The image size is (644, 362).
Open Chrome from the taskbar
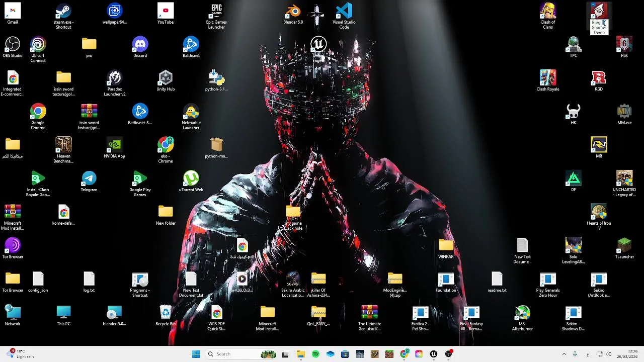pyautogui.click(x=404, y=354)
